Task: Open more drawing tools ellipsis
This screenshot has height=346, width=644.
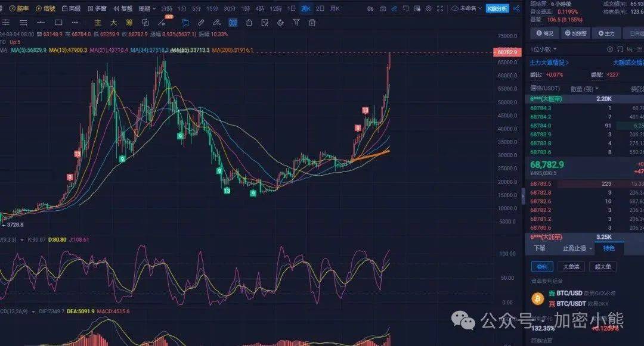Action: click(75, 23)
